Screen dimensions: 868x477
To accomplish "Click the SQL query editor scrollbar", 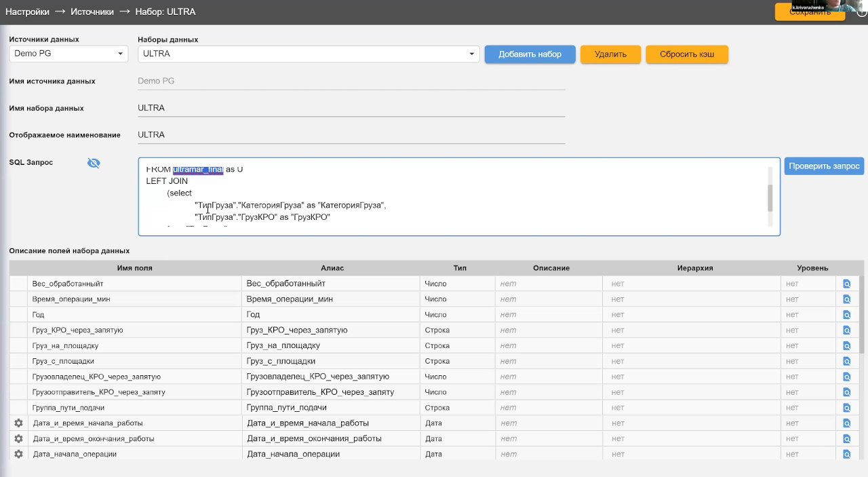I will (770, 197).
